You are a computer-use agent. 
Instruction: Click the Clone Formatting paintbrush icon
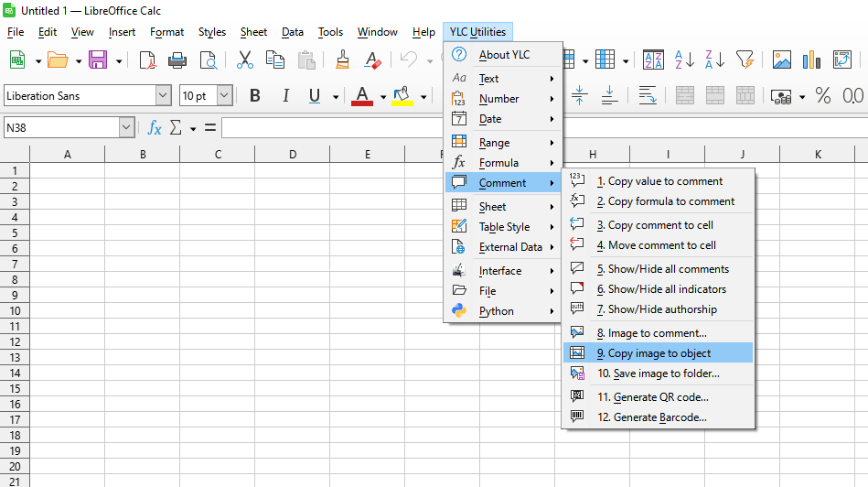coord(343,60)
